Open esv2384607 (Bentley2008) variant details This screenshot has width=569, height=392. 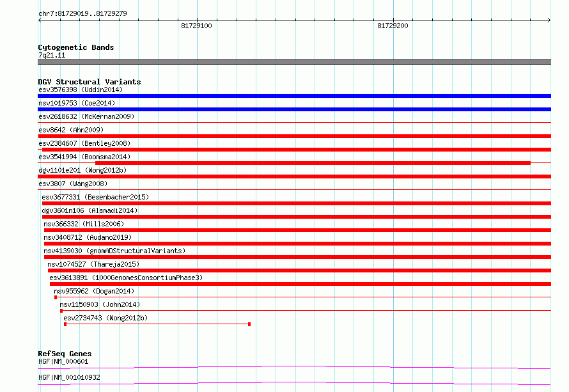tap(84, 143)
